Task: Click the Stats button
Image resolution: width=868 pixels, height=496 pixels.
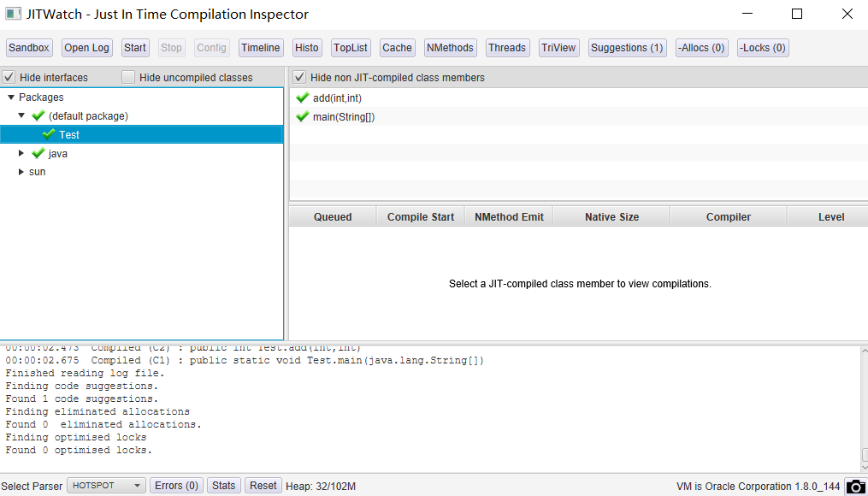Action: (224, 486)
